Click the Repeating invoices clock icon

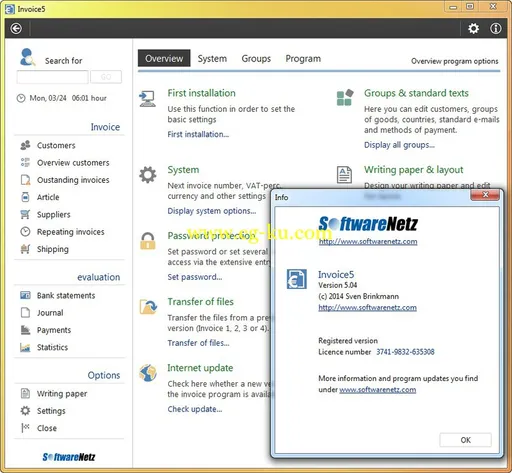[25, 232]
